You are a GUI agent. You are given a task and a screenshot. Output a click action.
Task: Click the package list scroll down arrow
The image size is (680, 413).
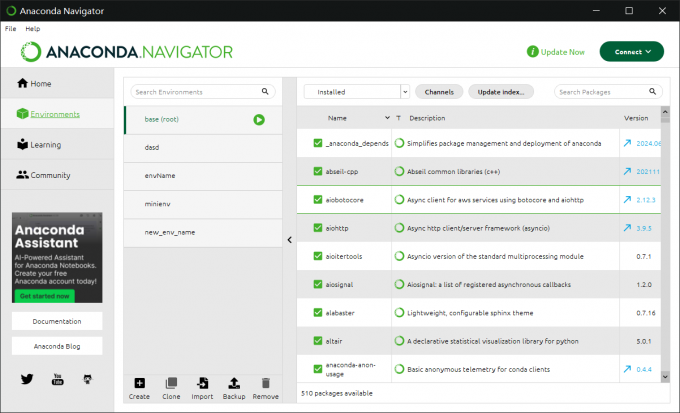pyautogui.click(x=665, y=377)
